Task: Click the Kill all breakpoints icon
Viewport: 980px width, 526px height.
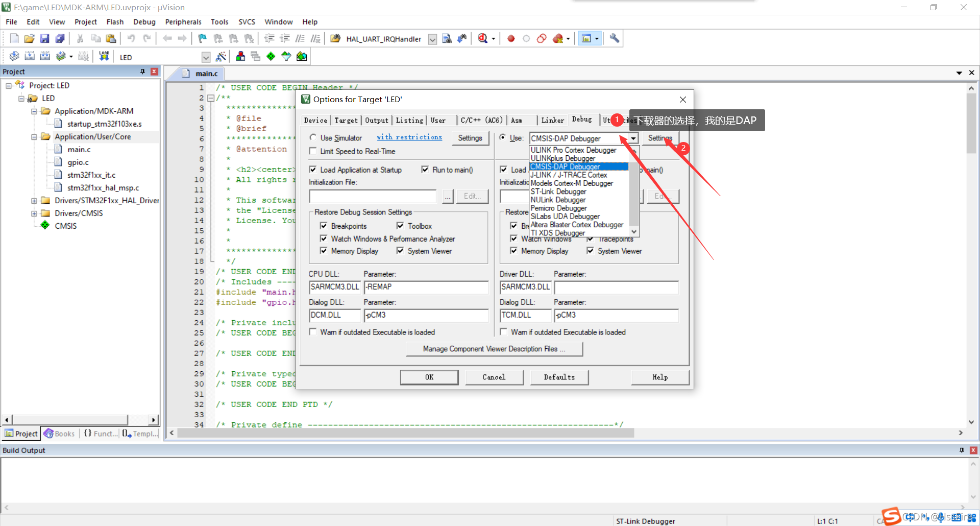Action: (x=558, y=38)
